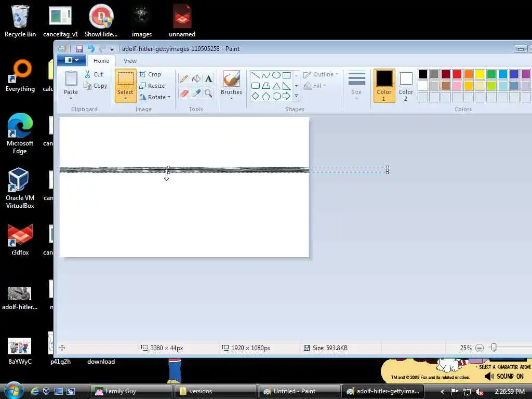The height and width of the screenshot is (399, 532).
Task: Open the Paint application menu button
Action: click(71, 60)
